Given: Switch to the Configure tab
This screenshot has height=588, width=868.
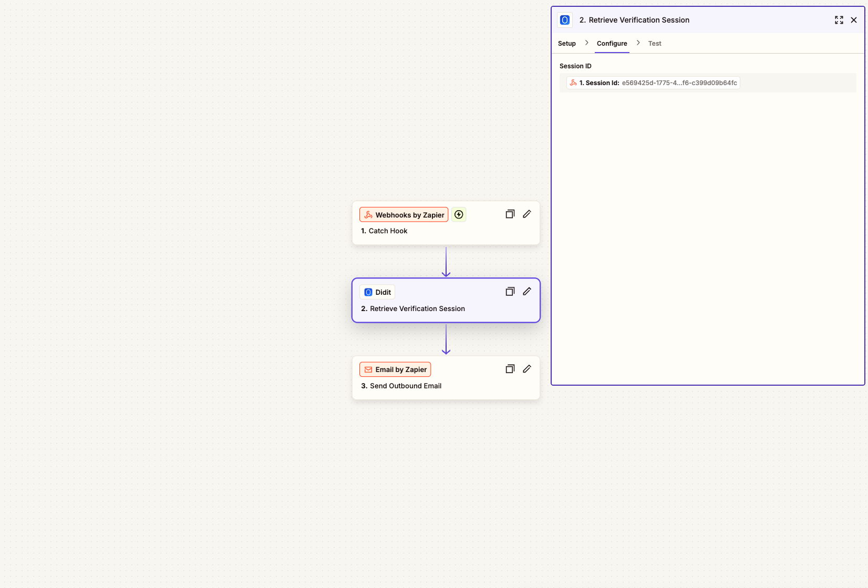Looking at the screenshot, I should tap(612, 44).
